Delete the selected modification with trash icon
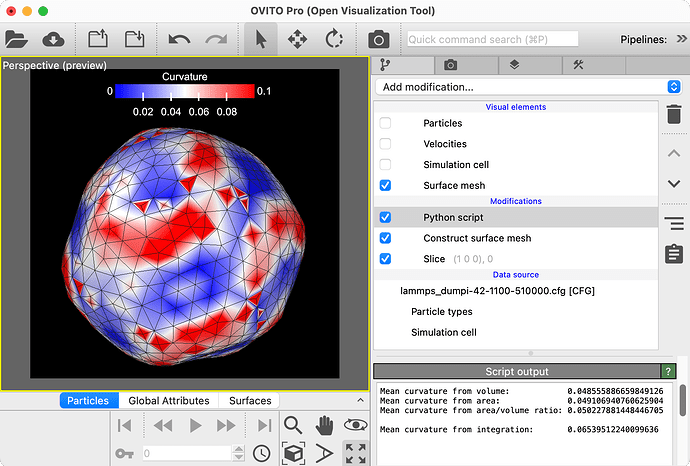 [674, 114]
